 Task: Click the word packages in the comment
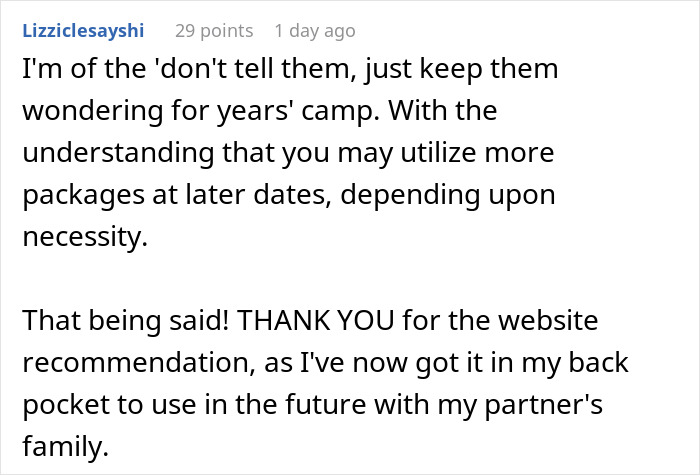coord(84,195)
